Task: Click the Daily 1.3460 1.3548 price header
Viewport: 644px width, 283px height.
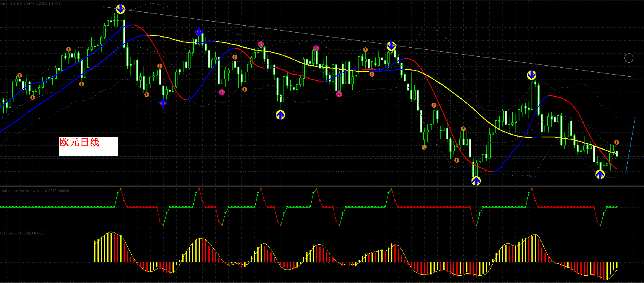Action: pos(30,4)
